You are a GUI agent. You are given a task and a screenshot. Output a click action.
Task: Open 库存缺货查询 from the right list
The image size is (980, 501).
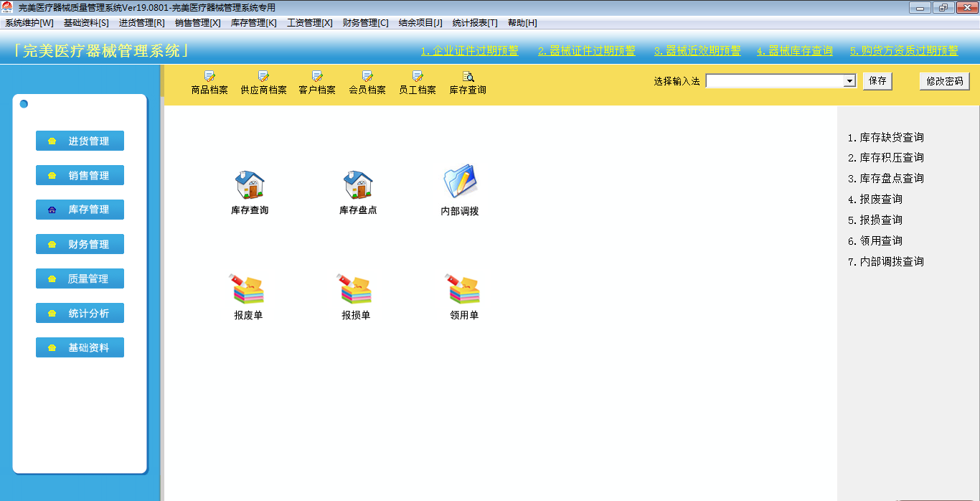pos(885,137)
